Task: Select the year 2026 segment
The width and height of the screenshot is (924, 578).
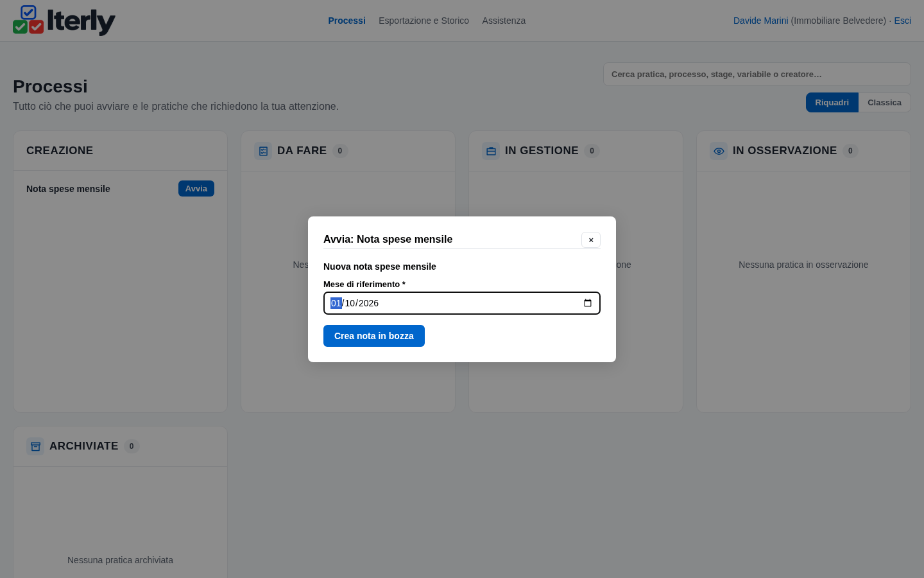Action: [x=368, y=303]
